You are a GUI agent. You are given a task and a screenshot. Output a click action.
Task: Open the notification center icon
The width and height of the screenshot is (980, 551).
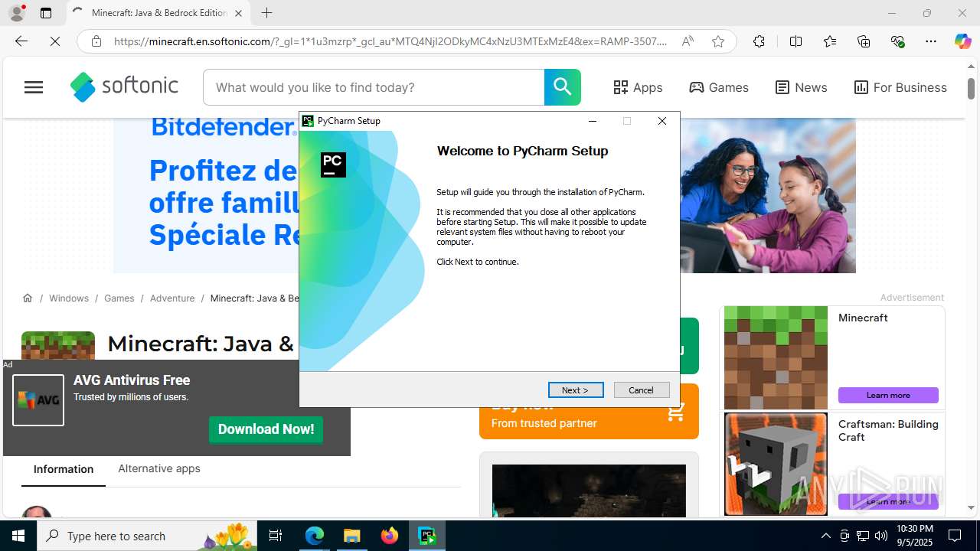pos(955,536)
